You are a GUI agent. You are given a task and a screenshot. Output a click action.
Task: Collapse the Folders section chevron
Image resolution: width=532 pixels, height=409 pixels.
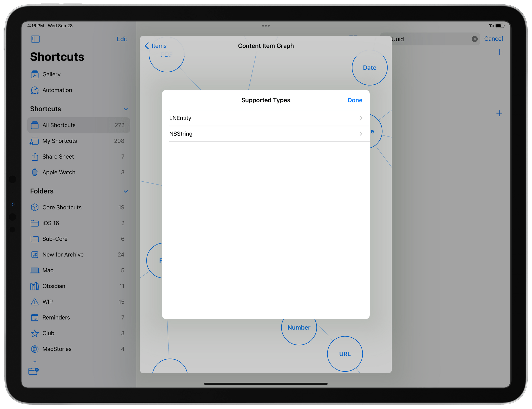pyautogui.click(x=125, y=191)
